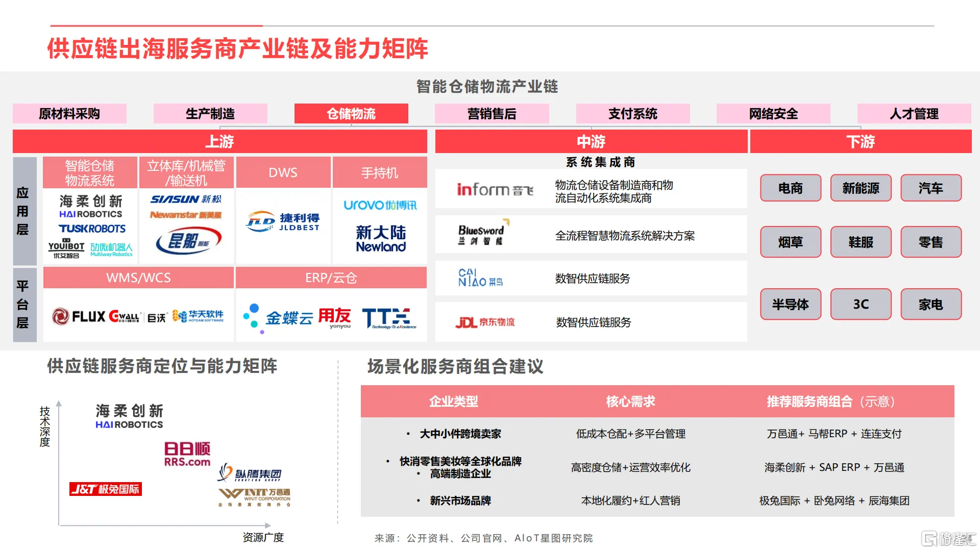Click the 新能源 button

[x=861, y=188]
